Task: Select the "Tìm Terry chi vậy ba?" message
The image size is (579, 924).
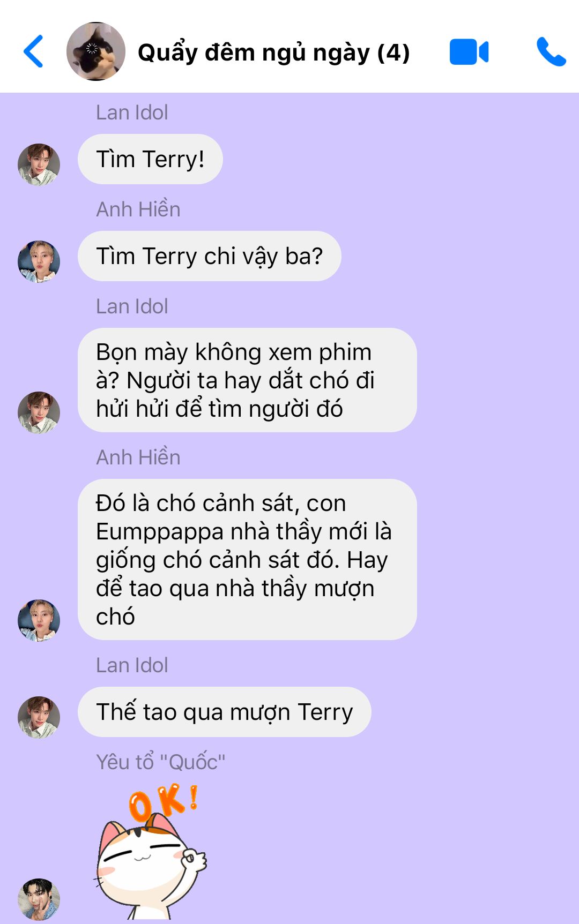Action: (x=210, y=256)
